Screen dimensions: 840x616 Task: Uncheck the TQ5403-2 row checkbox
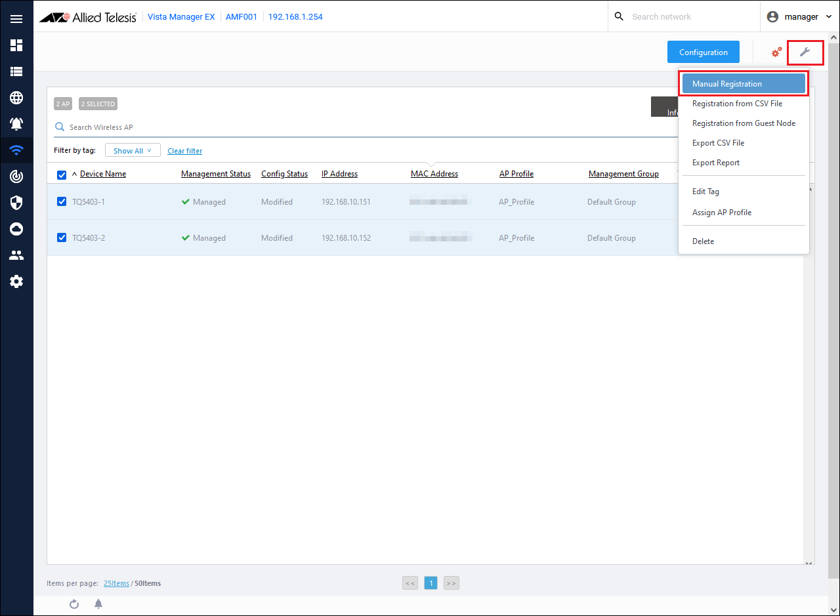[x=62, y=237]
